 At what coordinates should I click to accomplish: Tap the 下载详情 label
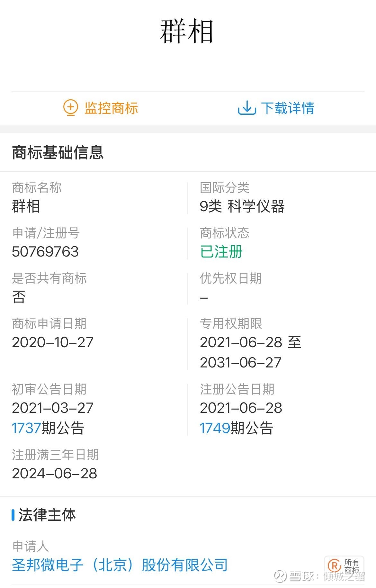coord(288,108)
